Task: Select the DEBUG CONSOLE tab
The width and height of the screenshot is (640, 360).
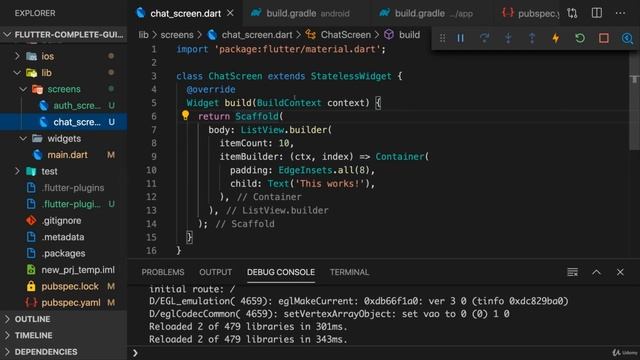Action: click(281, 272)
